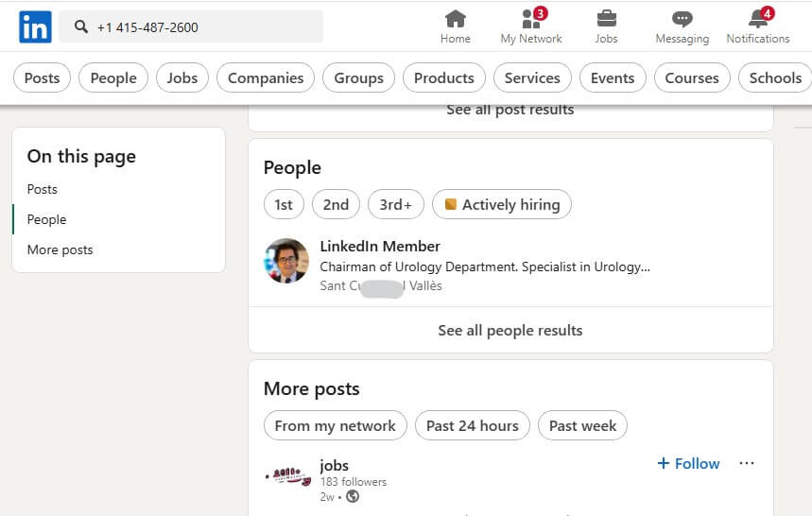
Task: Click the search magnifier icon
Action: click(80, 26)
